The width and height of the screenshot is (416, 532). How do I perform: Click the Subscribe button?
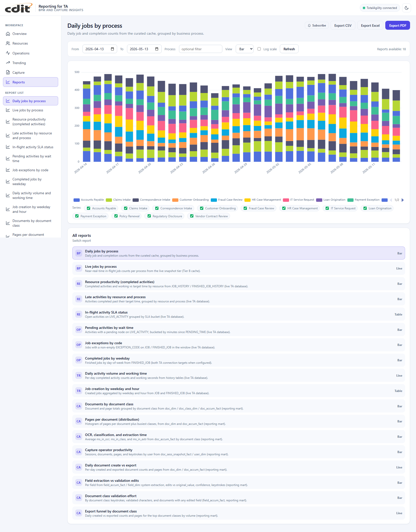pos(317,25)
